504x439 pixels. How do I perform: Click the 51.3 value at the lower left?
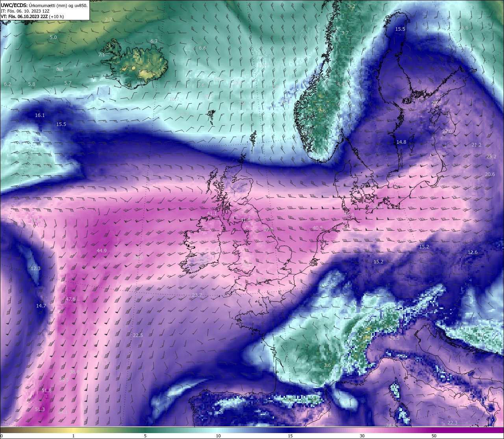pyautogui.click(x=40, y=409)
